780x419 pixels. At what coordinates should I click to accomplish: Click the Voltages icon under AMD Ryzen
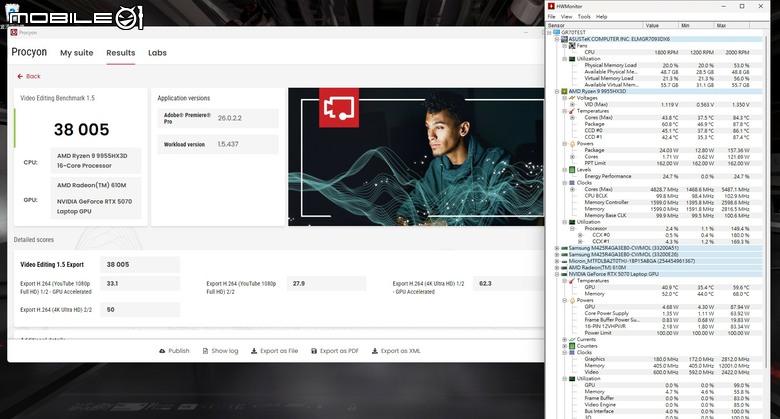pos(572,98)
